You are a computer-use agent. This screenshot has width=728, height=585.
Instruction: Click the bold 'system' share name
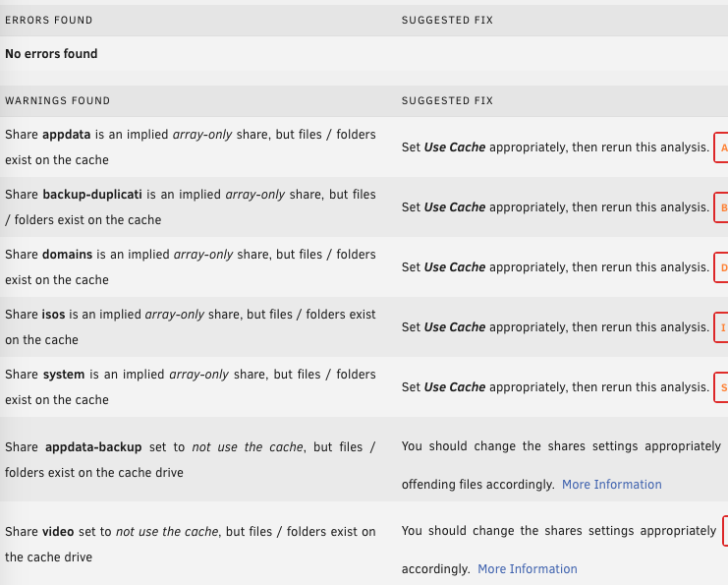click(x=64, y=375)
